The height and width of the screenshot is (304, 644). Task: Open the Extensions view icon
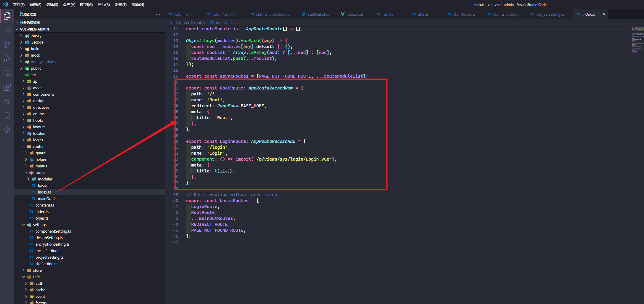7,87
